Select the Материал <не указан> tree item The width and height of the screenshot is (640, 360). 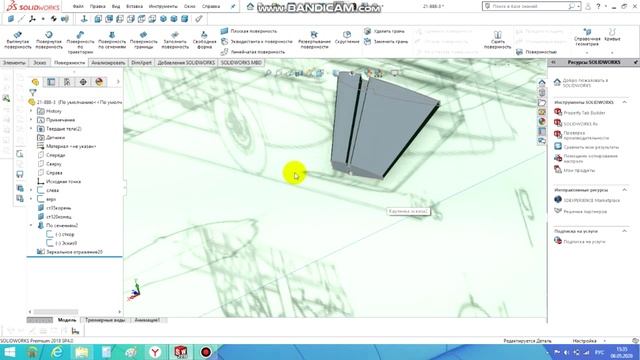click(67, 147)
